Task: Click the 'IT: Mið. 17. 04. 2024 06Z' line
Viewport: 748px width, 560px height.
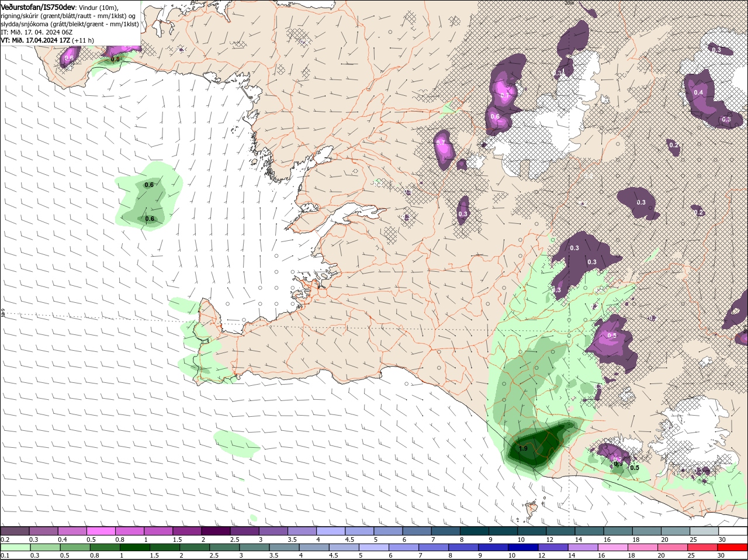Action: click(x=36, y=32)
